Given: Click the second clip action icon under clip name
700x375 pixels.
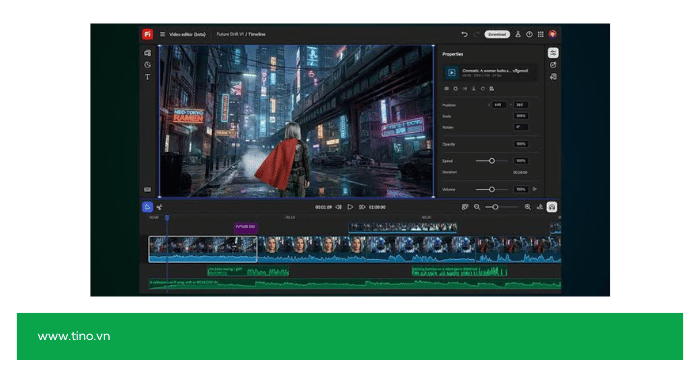Looking at the screenshot, I should point(455,88).
